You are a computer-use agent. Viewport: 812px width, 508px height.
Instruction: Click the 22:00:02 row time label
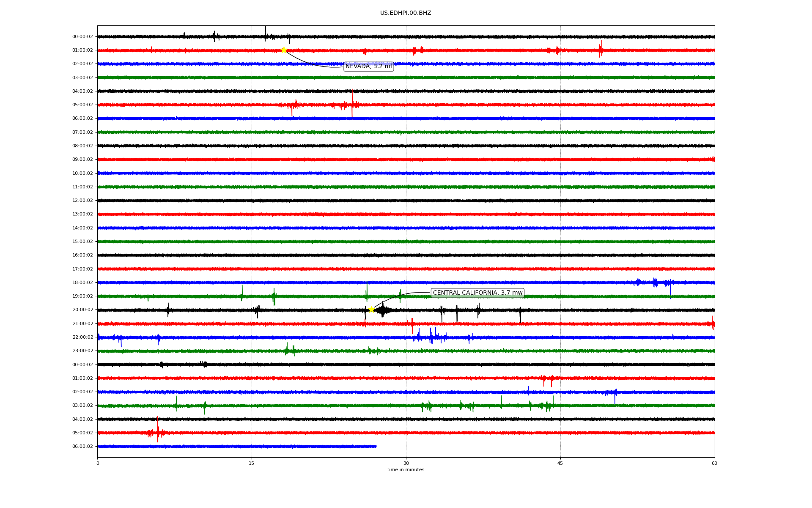pos(82,337)
